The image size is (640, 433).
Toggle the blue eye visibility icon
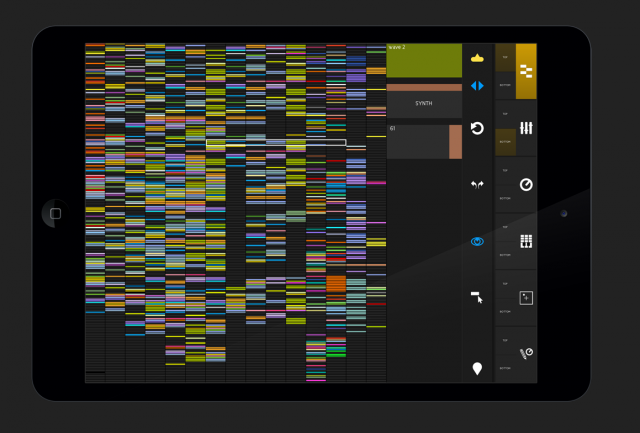tap(477, 242)
